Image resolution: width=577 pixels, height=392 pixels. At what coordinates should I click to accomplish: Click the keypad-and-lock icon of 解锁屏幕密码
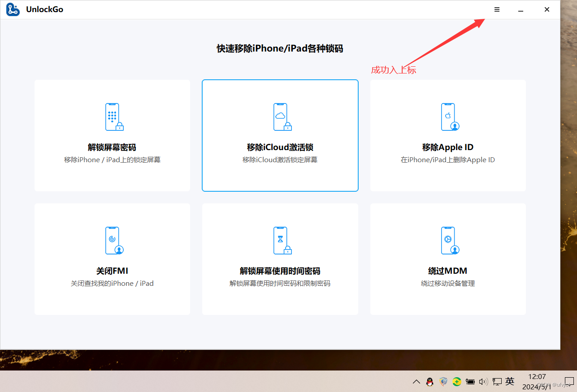point(114,117)
